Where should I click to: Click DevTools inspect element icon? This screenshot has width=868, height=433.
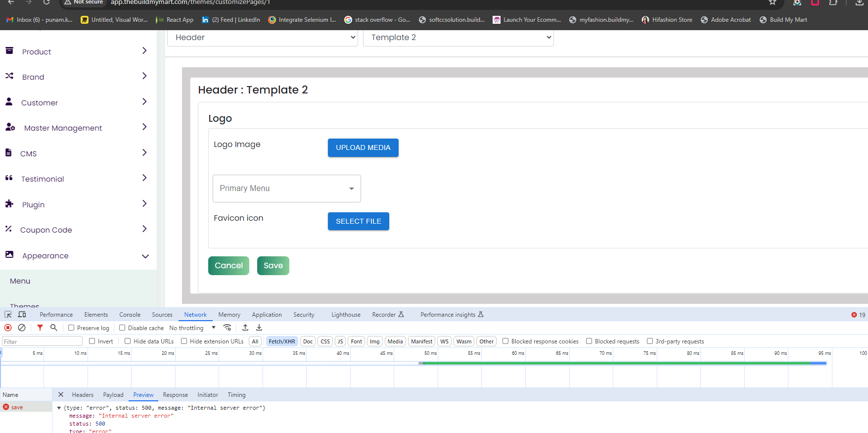pyautogui.click(x=8, y=315)
